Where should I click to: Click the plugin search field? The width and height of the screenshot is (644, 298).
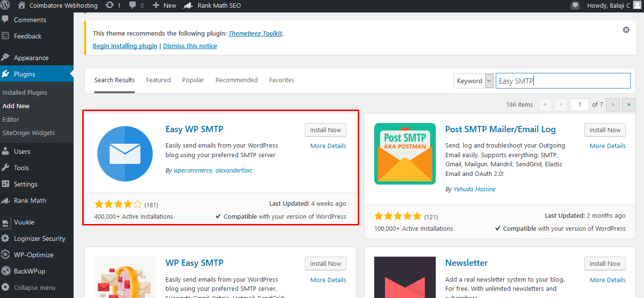click(x=563, y=81)
